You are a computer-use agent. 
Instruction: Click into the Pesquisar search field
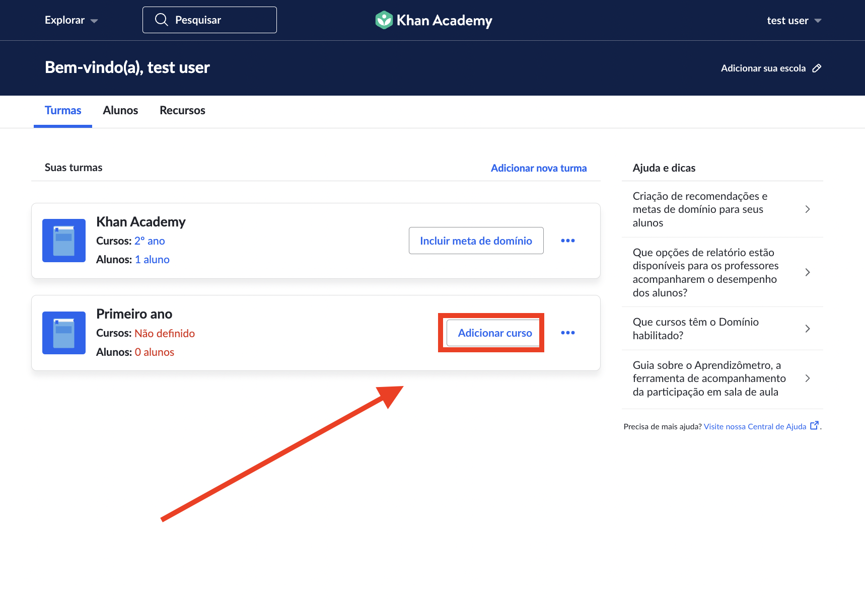(209, 20)
